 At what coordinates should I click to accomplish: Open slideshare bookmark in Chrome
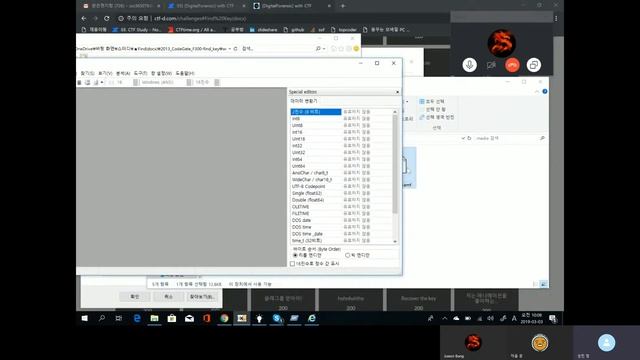[263, 30]
